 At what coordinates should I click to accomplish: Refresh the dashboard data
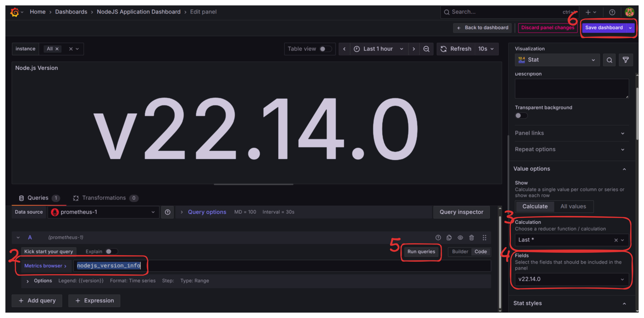pos(456,49)
